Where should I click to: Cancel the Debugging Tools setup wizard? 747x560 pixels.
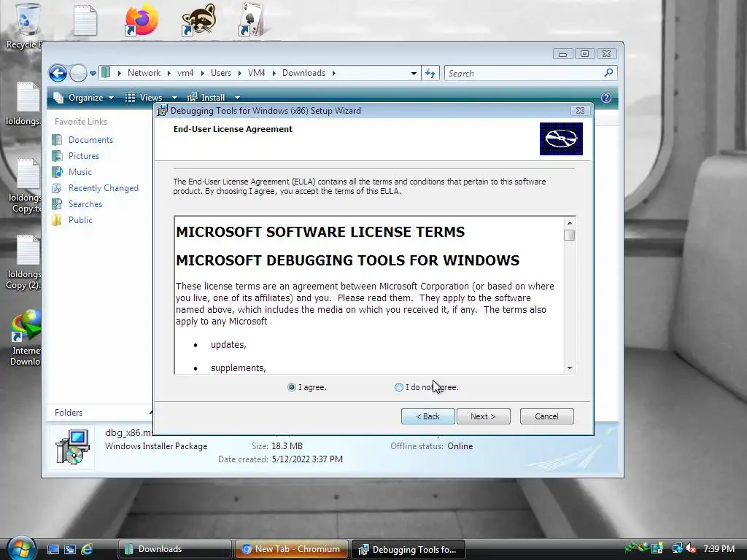tap(546, 416)
